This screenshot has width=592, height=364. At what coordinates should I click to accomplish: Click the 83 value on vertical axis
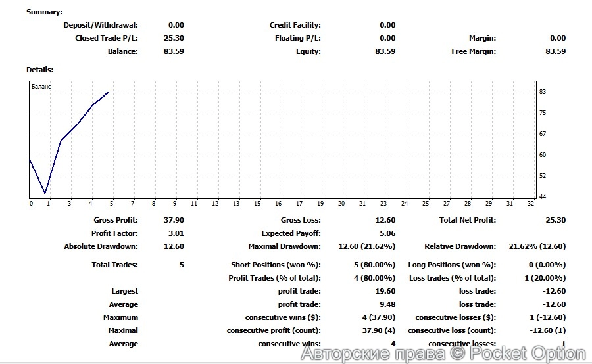(x=543, y=92)
